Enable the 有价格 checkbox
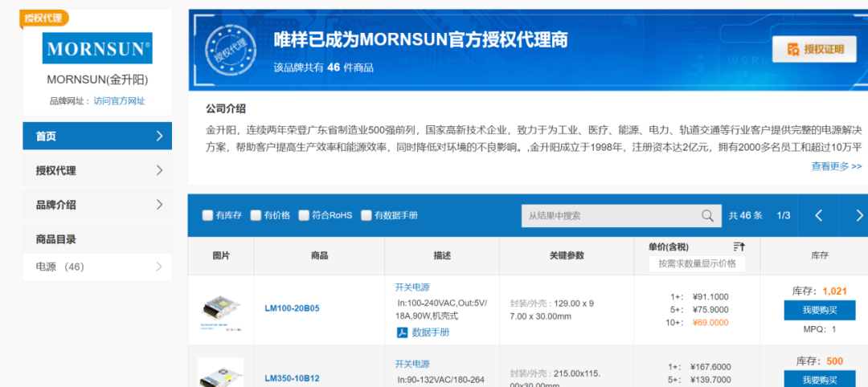Image resolution: width=868 pixels, height=387 pixels. tap(256, 216)
